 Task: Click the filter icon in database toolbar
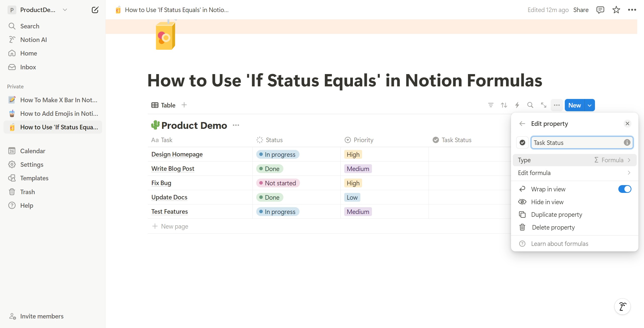click(x=491, y=105)
